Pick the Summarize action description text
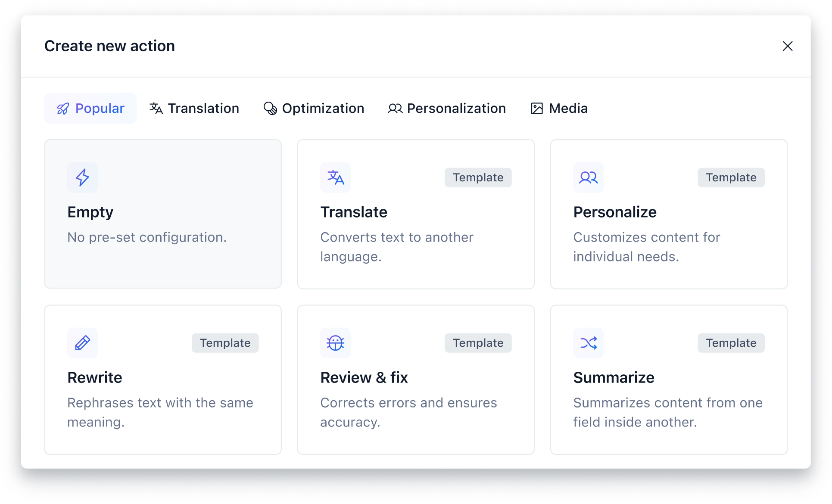 tap(667, 412)
